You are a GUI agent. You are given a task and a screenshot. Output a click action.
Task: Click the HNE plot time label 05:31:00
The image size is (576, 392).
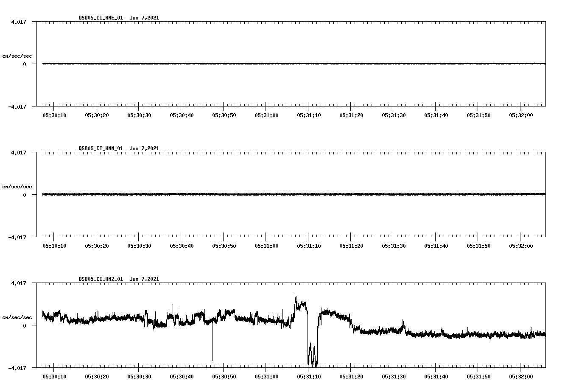point(266,115)
